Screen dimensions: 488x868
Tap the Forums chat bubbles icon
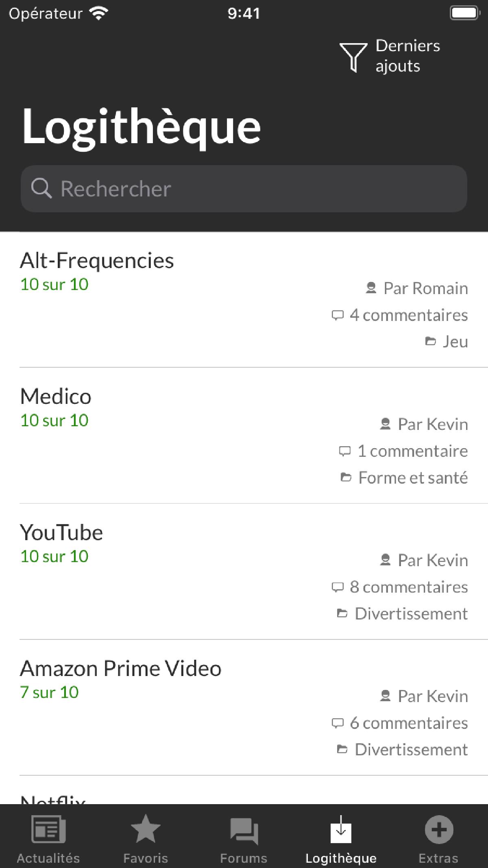(x=244, y=831)
